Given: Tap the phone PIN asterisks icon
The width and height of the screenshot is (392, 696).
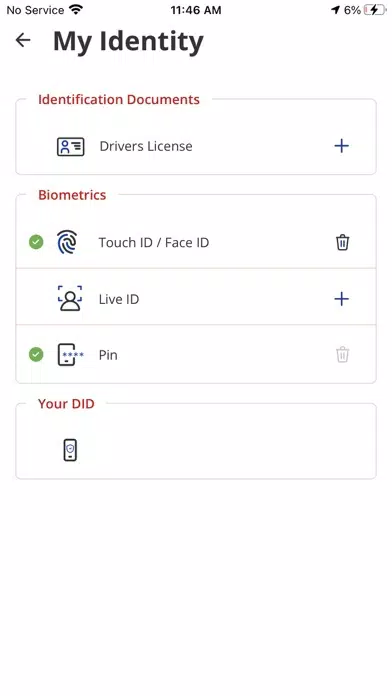Looking at the screenshot, I should pos(71,355).
